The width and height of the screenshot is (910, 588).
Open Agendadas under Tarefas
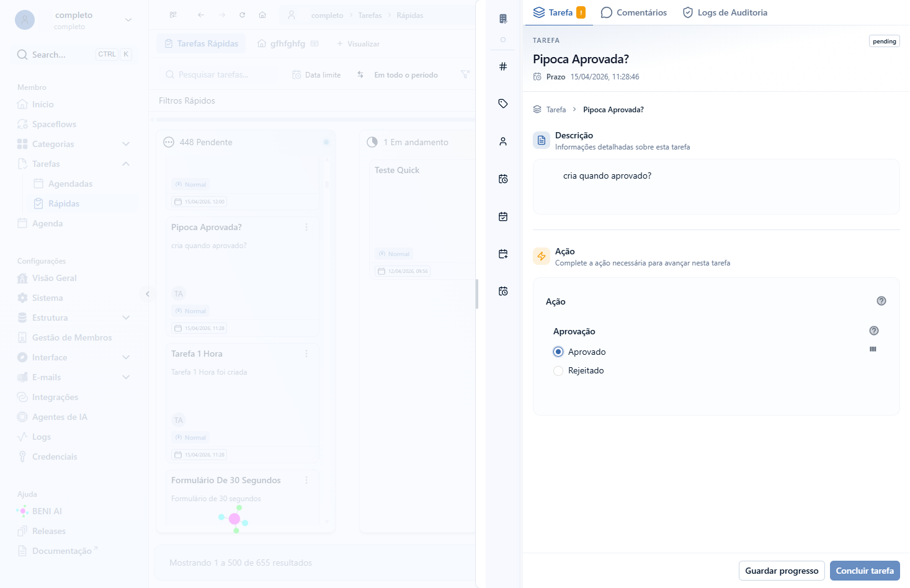coord(70,184)
